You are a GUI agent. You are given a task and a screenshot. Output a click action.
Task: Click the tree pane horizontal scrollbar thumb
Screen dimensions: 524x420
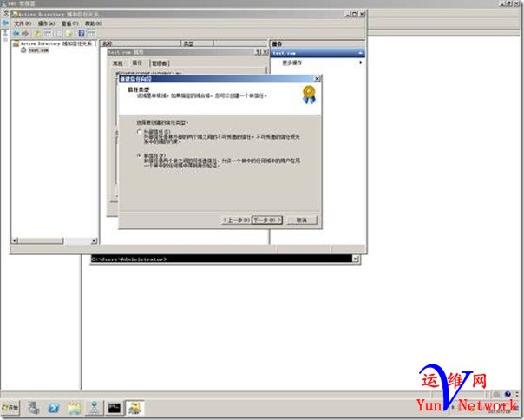click(41, 240)
